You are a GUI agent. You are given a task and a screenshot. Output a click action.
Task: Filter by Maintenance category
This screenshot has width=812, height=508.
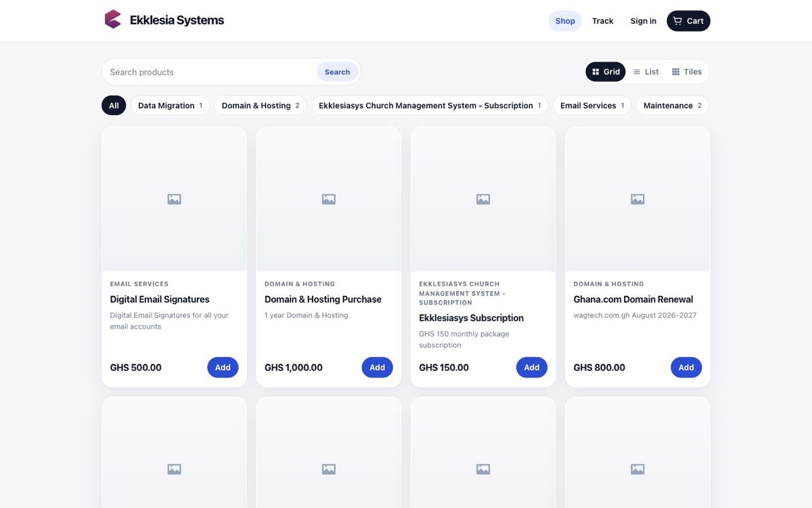pyautogui.click(x=673, y=106)
